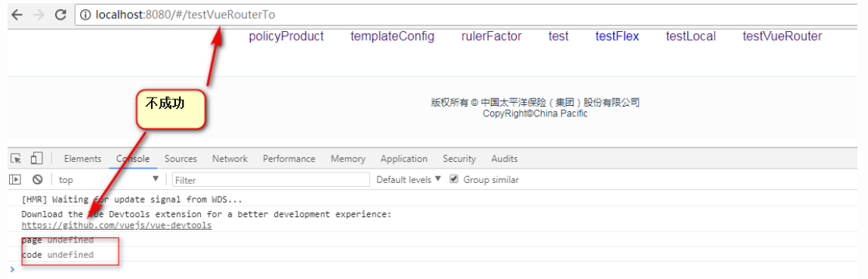Viewport: 868px width, 279px height.
Task: Open the rulerFactor link
Action: point(492,36)
